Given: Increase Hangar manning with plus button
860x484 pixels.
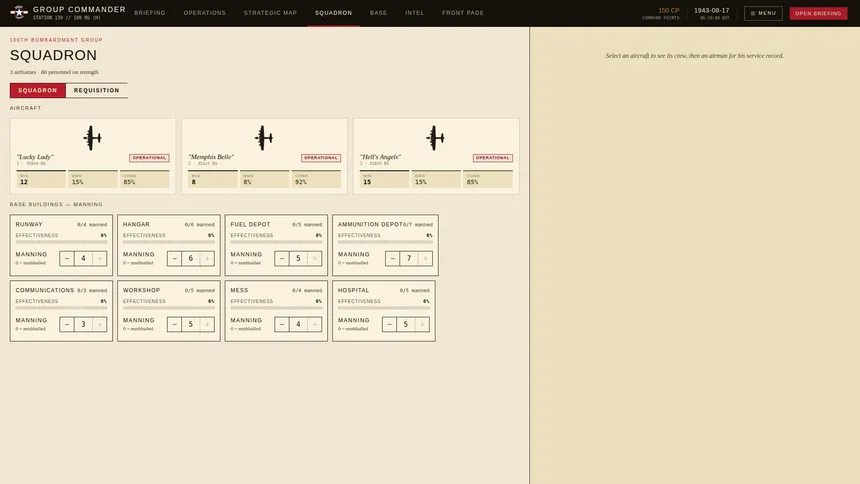Looking at the screenshot, I should [x=207, y=258].
